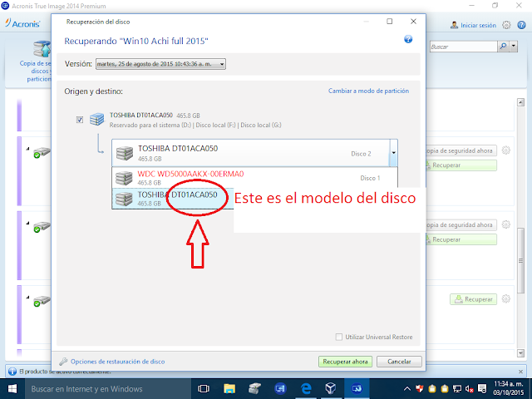
Task: Close the product activation notification bar
Action: pos(521,372)
